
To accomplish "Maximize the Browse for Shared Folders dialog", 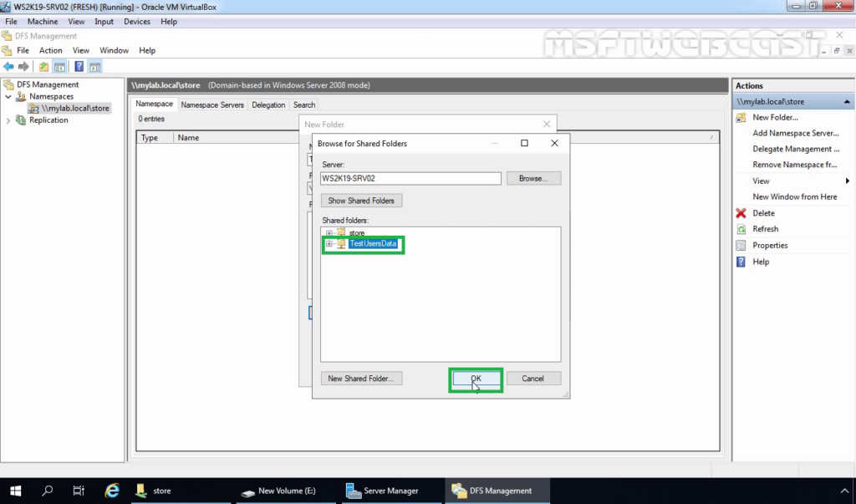I will click(524, 143).
